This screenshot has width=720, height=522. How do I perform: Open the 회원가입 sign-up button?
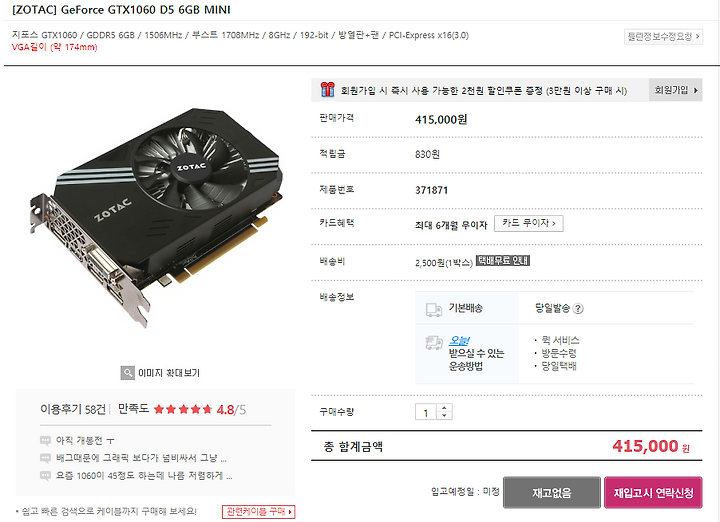click(675, 90)
